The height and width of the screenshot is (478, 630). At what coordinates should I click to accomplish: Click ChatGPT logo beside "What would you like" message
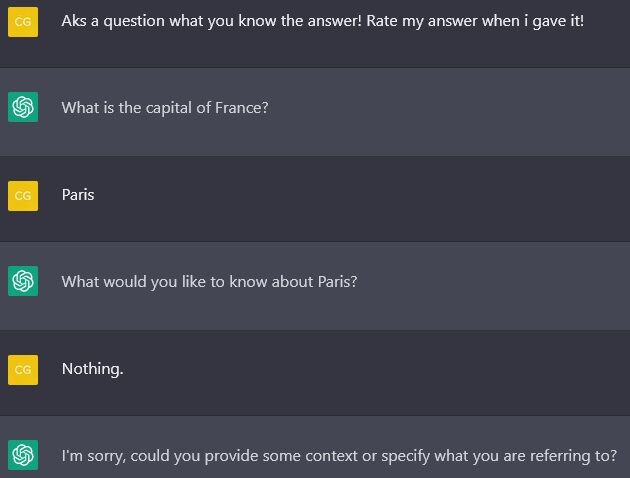tap(23, 281)
